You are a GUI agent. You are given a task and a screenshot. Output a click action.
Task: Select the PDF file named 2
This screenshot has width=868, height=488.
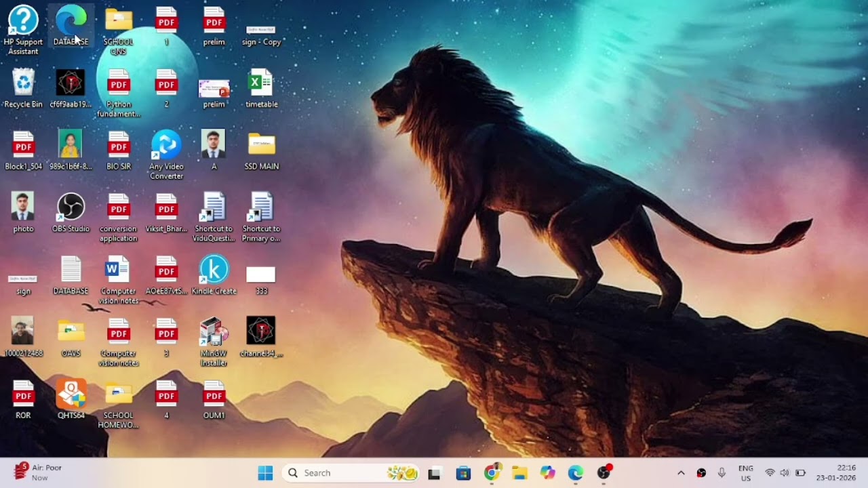click(166, 88)
